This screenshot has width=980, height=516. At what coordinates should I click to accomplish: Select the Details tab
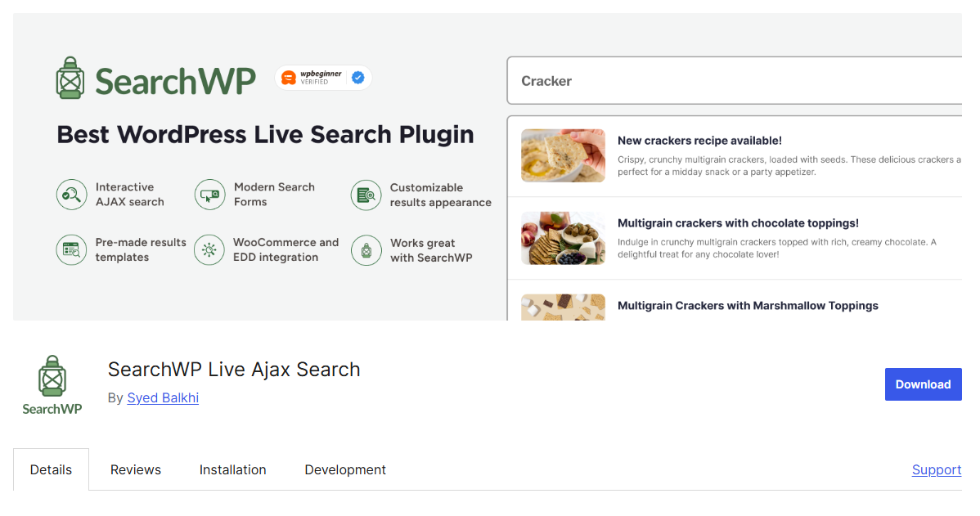(51, 469)
